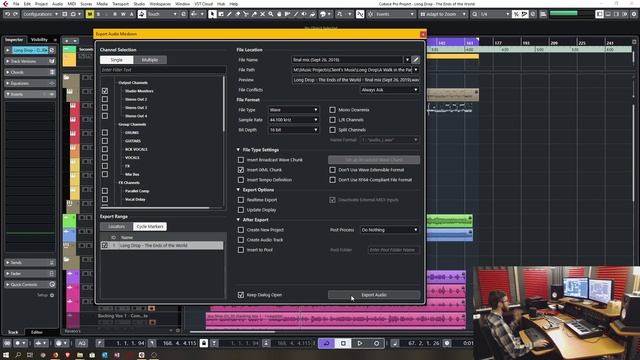The image size is (640, 360).
Task: Click the Windows taskbar search icon
Action: (18, 355)
